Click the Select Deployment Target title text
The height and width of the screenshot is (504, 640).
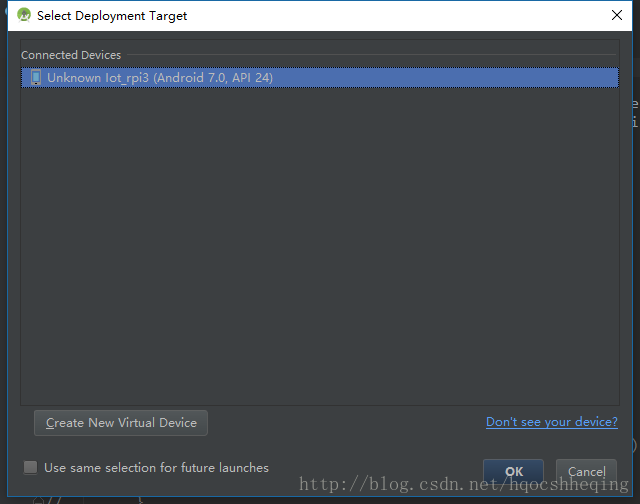(x=112, y=16)
